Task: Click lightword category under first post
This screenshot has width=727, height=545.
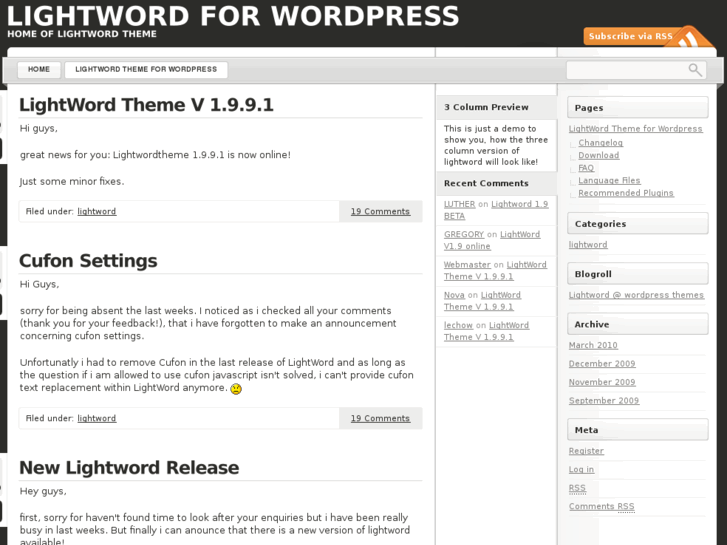Action: point(96,212)
